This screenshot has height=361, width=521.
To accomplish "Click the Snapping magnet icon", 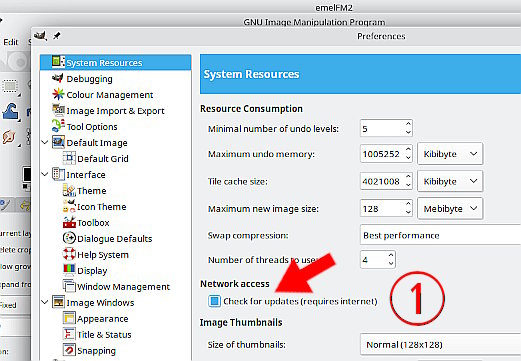I will pos(69,350).
